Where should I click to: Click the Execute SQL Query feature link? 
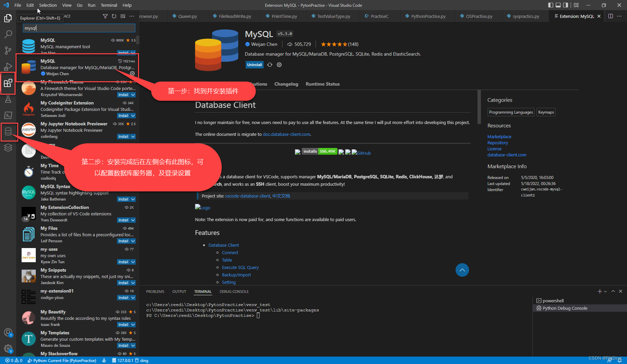[240, 267]
